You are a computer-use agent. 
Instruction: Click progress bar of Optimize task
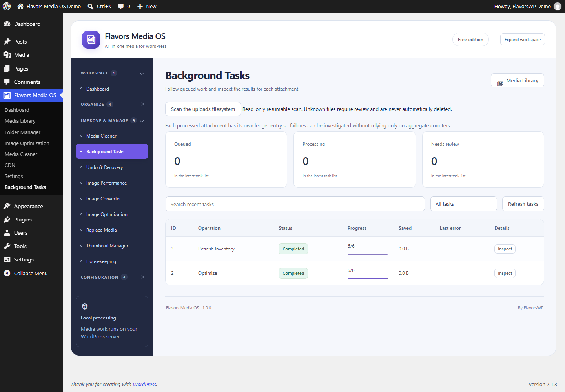click(x=368, y=278)
